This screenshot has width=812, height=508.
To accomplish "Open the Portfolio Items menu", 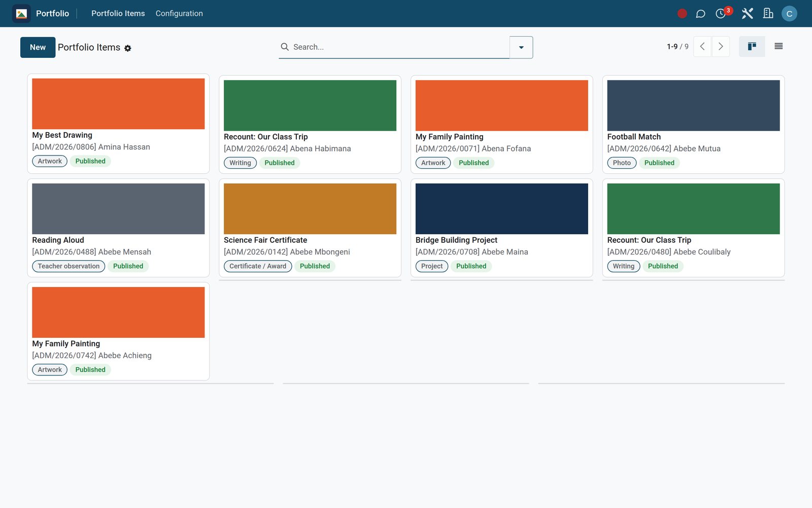I will [118, 14].
